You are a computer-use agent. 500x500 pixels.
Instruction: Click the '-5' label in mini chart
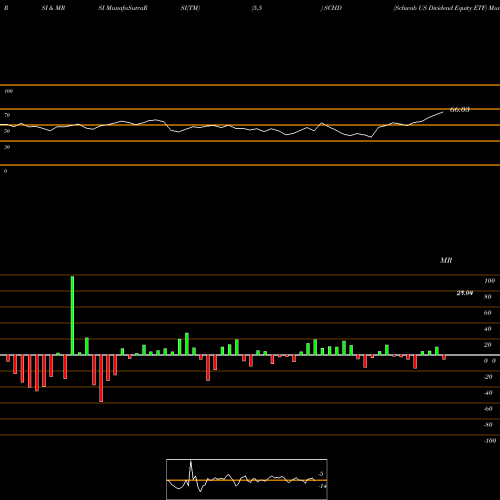click(321, 474)
